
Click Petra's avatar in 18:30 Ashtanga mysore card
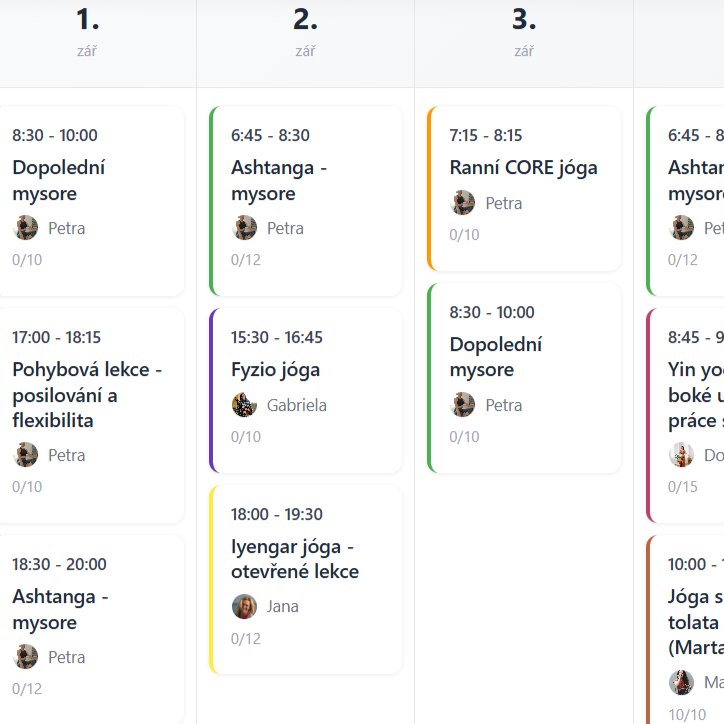tap(25, 657)
